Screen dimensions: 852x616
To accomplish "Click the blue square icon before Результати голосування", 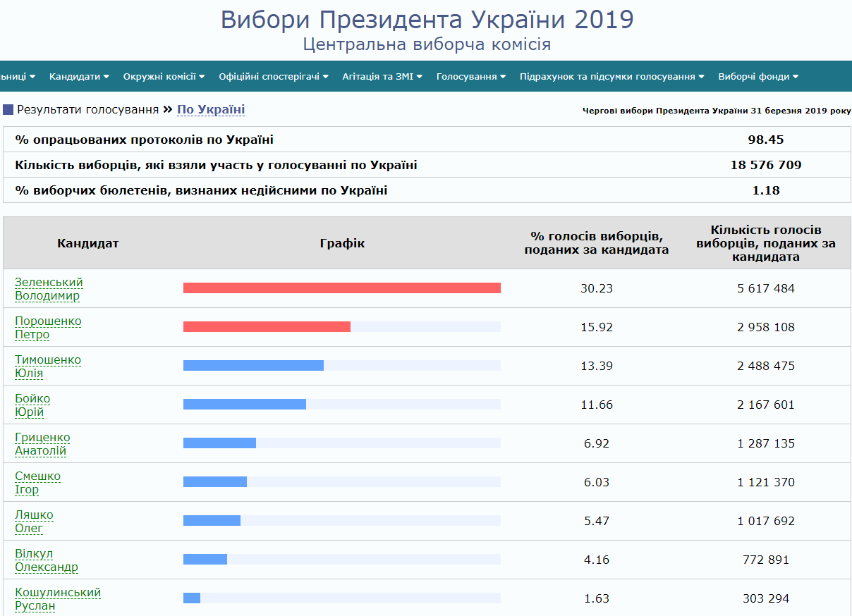I will tap(8, 110).
